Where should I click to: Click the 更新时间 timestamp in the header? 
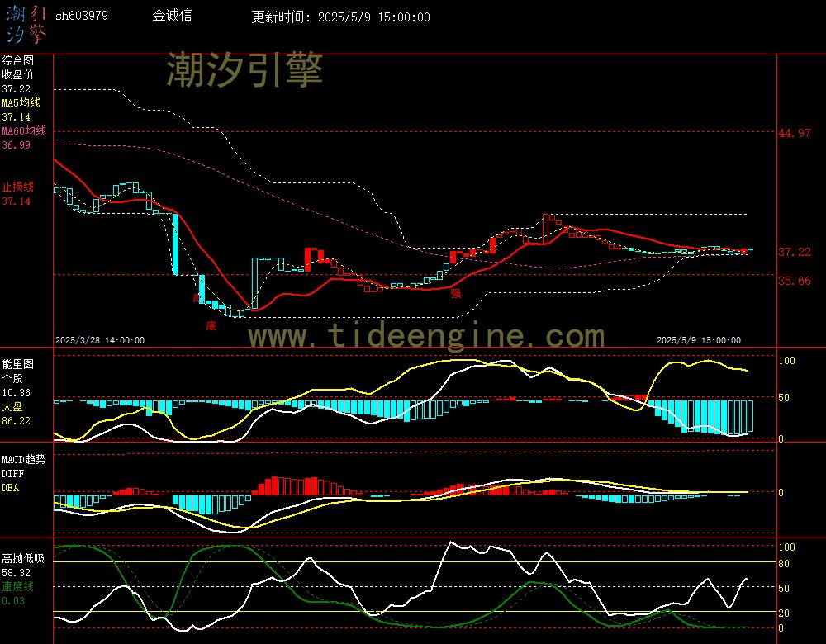(340, 17)
